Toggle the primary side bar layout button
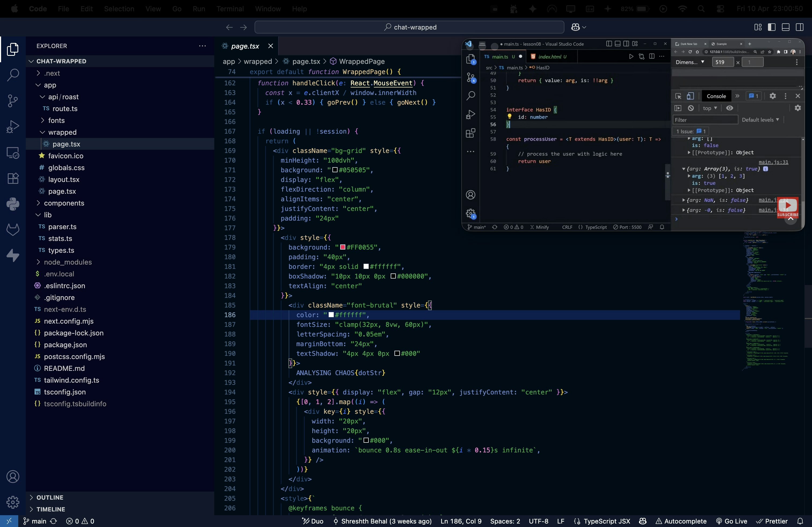This screenshot has width=812, height=527. coord(771,27)
